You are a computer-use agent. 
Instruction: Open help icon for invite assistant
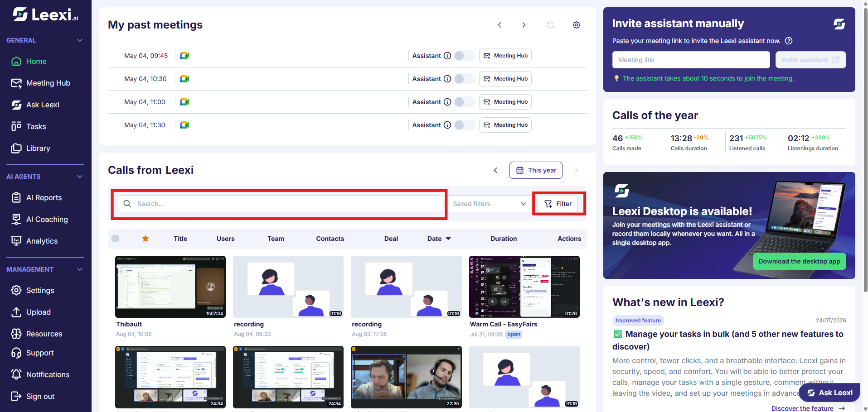(789, 41)
